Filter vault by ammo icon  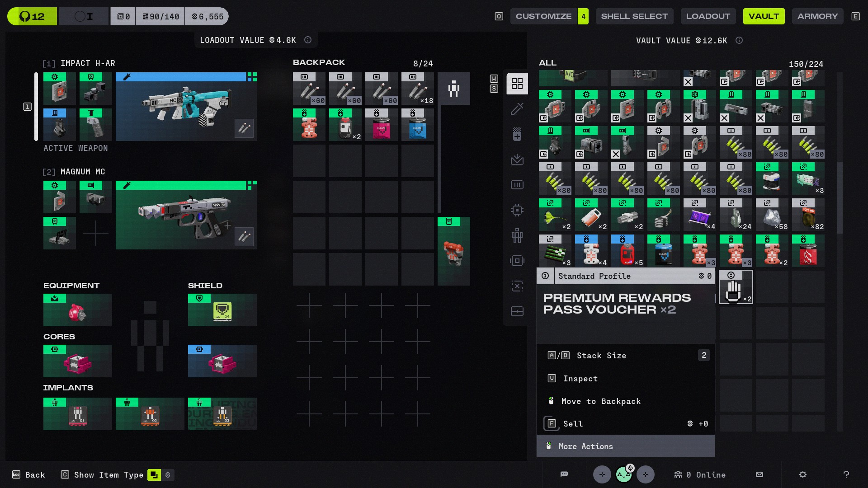coord(517,185)
